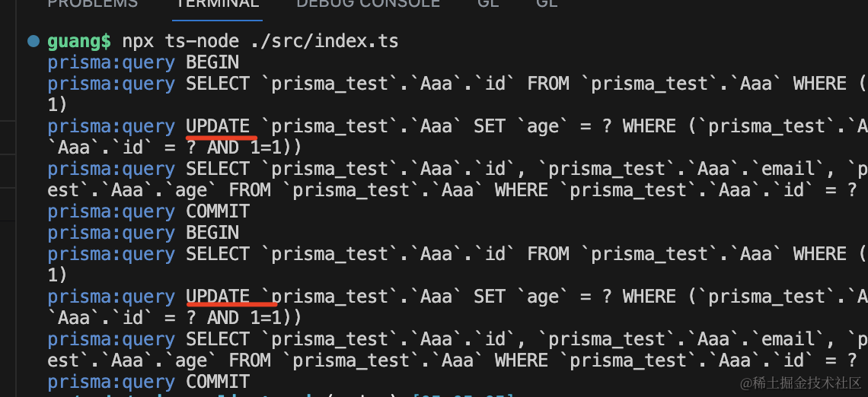
Task: Click the second BEGIN query line
Action: (212, 233)
